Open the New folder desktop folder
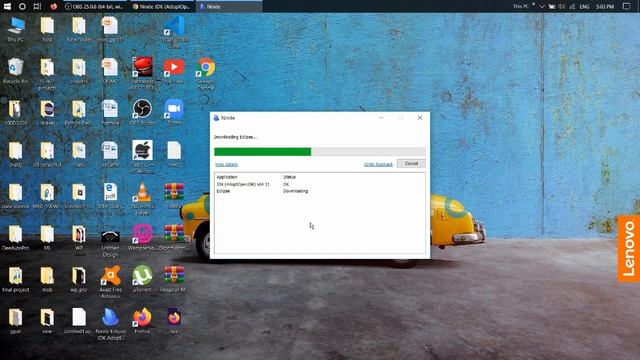Screen dimensions: 640x360 [79, 30]
